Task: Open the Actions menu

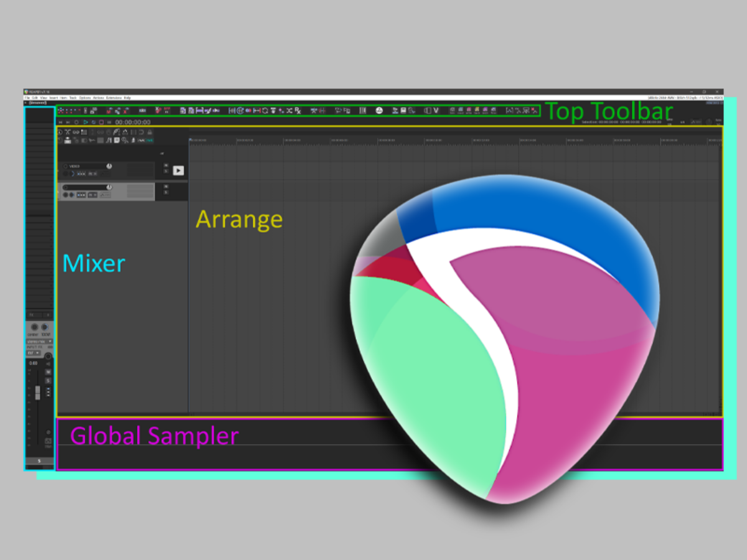Action: pyautogui.click(x=98, y=98)
